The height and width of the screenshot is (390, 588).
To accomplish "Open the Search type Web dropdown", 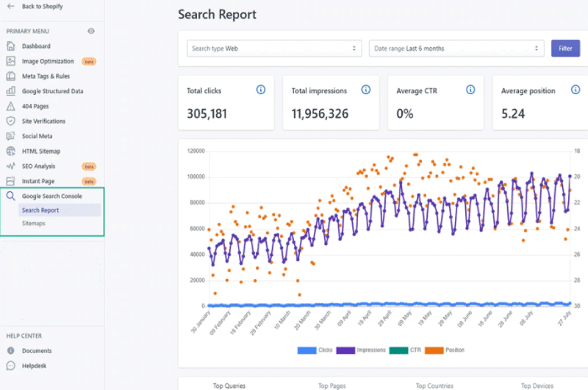I will coord(274,49).
